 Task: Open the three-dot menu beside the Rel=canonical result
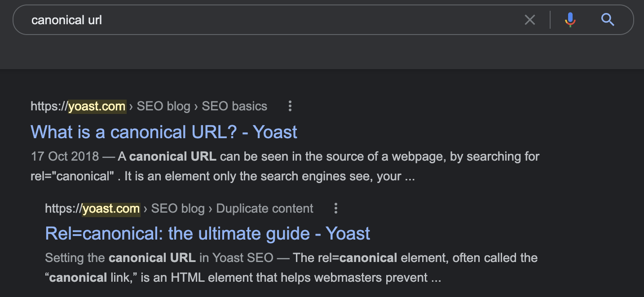click(335, 208)
